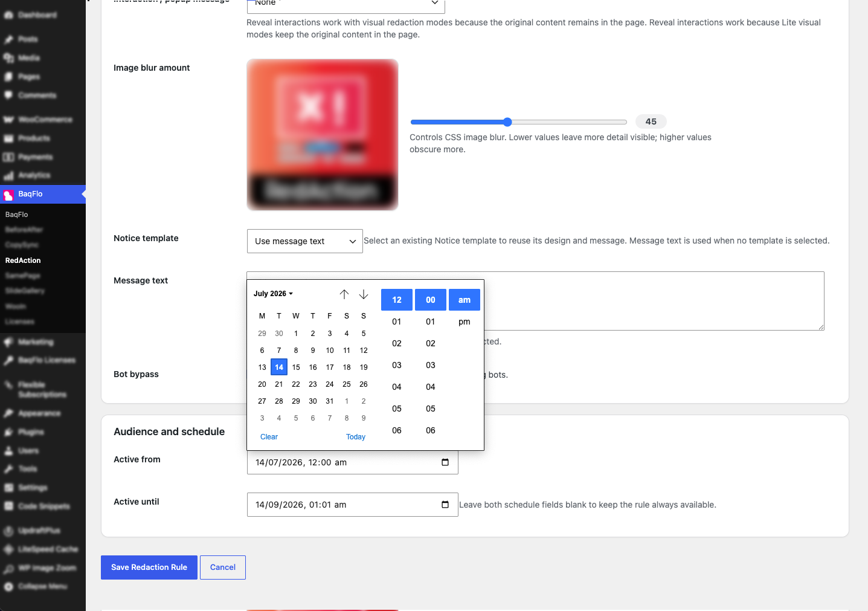The width and height of the screenshot is (868, 611).
Task: Click the Cancel button
Action: (223, 567)
